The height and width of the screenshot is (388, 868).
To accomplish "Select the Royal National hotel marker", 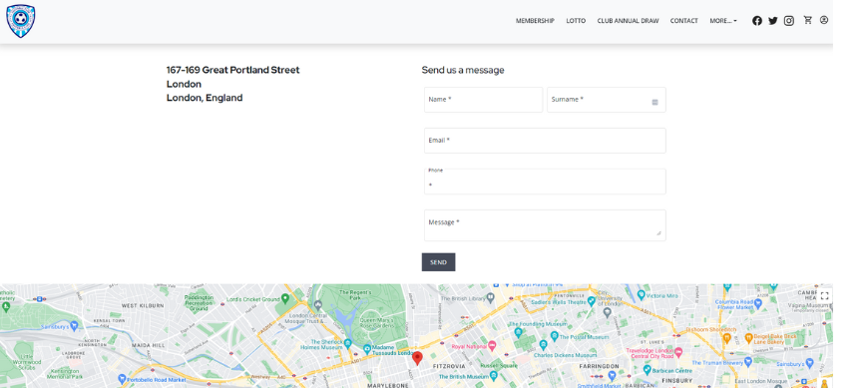I will tap(492, 346).
